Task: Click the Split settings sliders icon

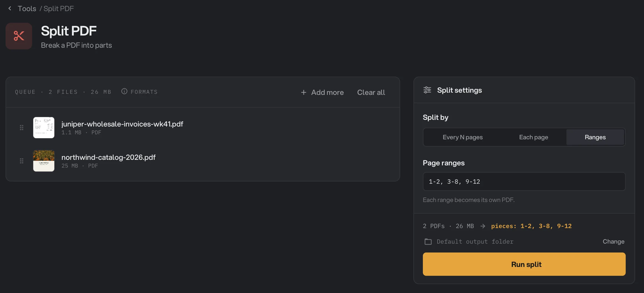Action: [x=427, y=90]
